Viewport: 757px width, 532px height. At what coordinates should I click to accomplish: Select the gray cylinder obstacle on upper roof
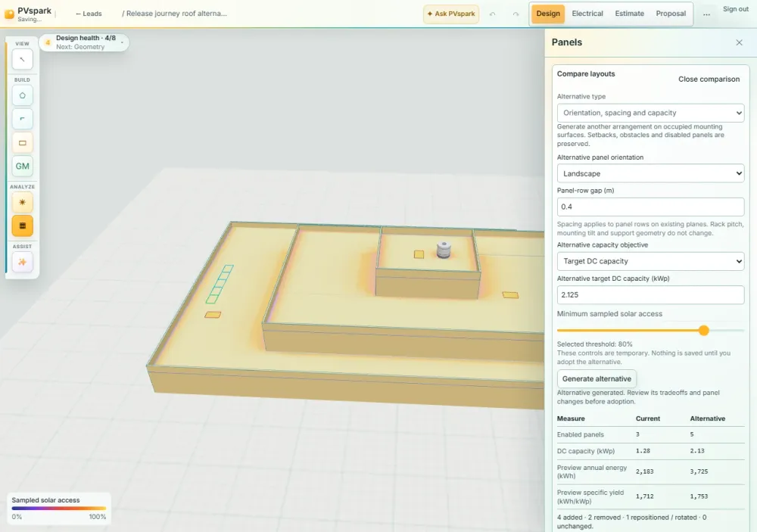click(444, 250)
